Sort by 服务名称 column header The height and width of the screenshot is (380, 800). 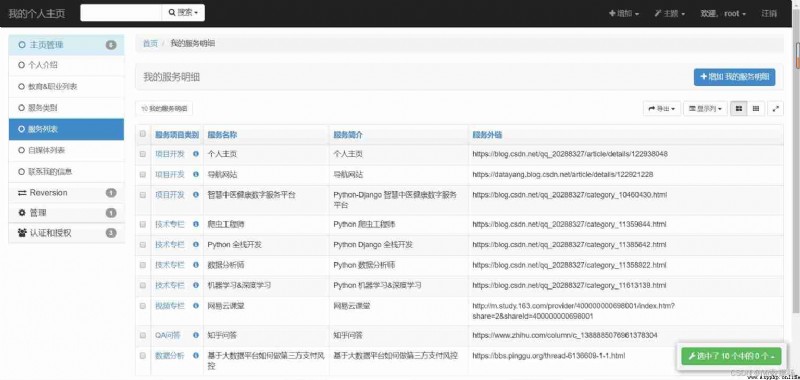coord(222,135)
